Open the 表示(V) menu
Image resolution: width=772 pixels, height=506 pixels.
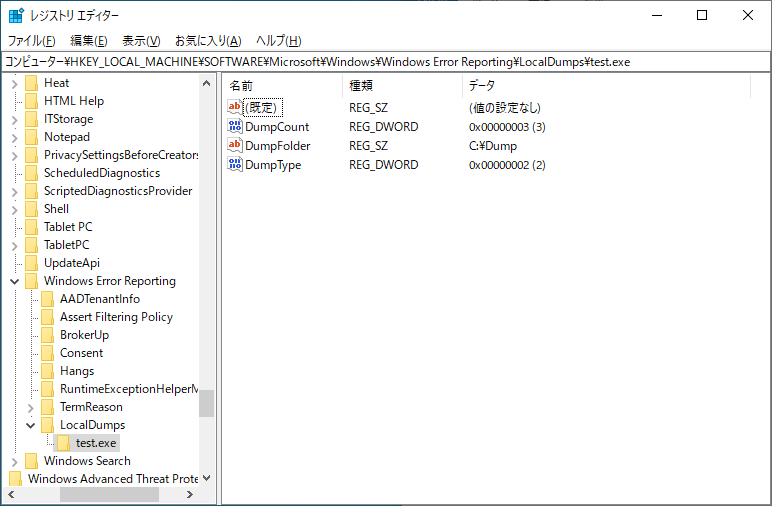pyautogui.click(x=141, y=41)
